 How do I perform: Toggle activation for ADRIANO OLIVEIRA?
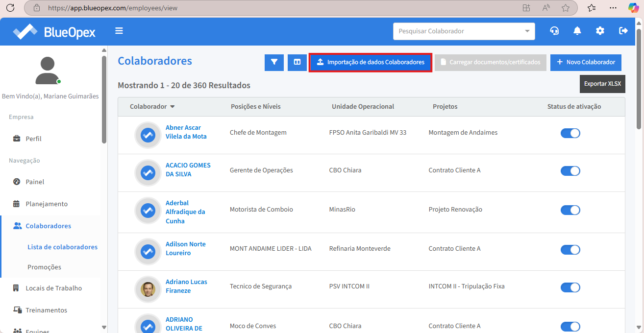[570, 327]
